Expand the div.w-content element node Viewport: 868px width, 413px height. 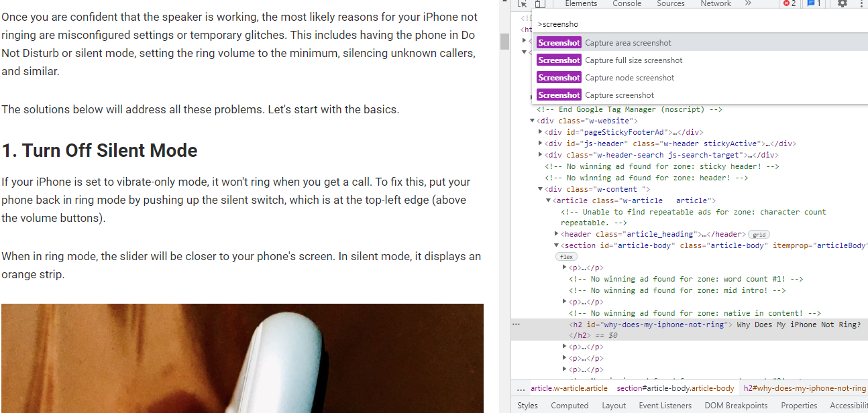point(541,188)
